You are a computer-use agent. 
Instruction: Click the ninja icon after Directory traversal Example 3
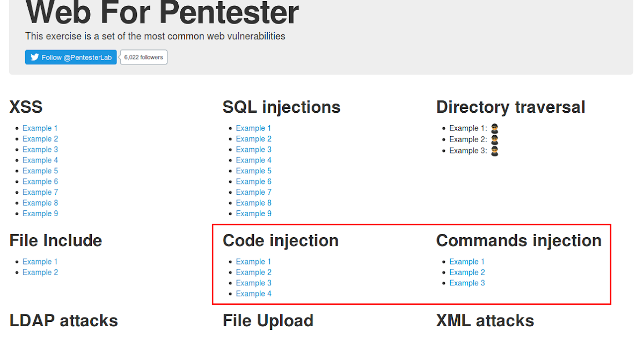pyautogui.click(x=494, y=151)
